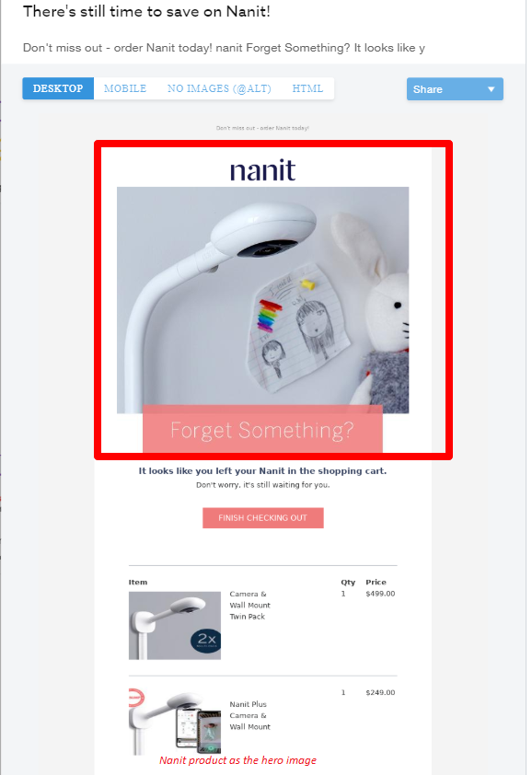532x775 pixels.
Task: Click the red badge on Nanit Plus image
Action: click(x=136, y=698)
